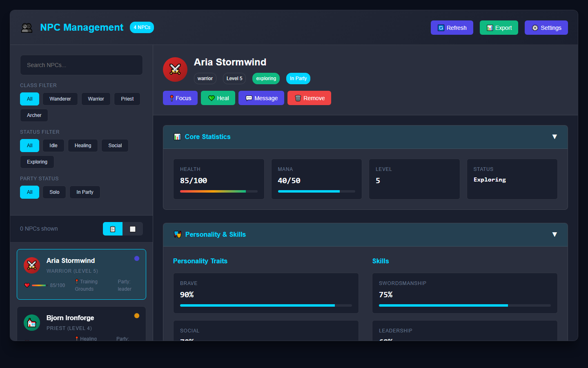Click the In Party tag under the name
Image resolution: width=588 pixels, height=368 pixels.
pyautogui.click(x=298, y=79)
